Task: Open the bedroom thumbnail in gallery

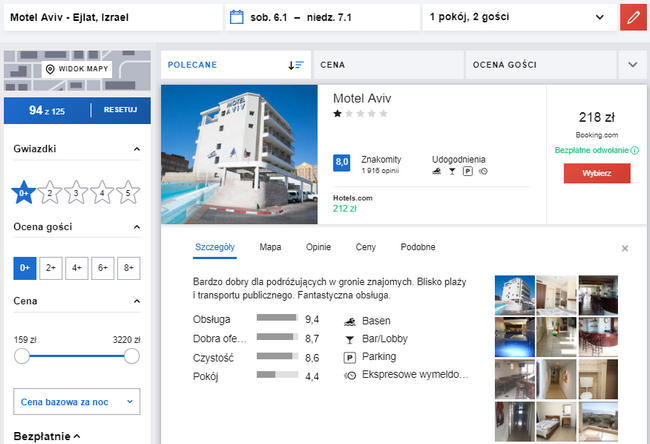Action: click(556, 421)
